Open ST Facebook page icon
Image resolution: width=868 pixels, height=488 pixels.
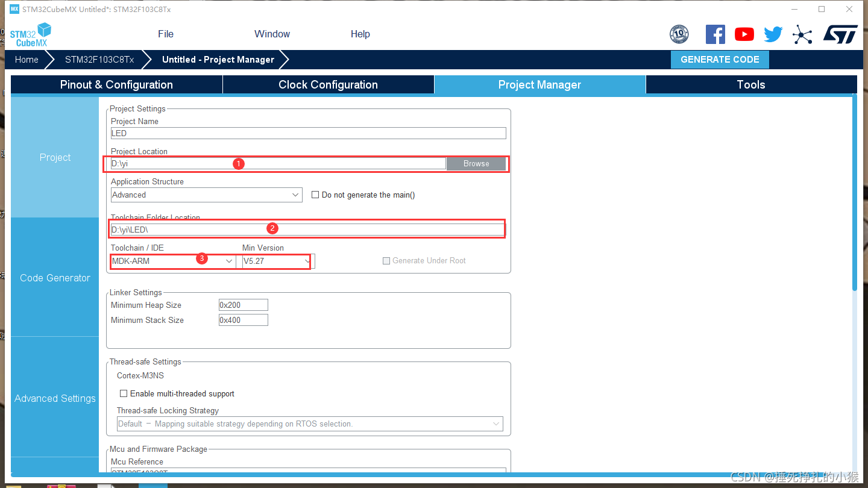(x=715, y=34)
